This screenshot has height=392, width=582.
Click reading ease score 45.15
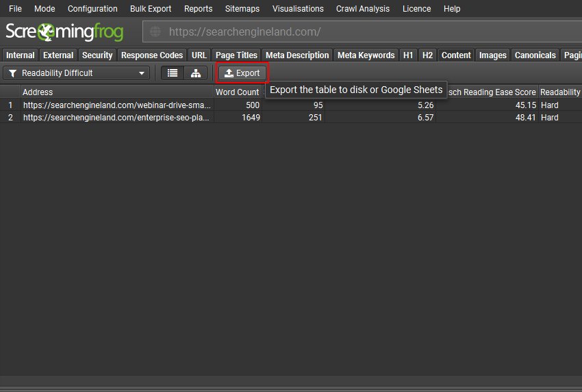(526, 105)
